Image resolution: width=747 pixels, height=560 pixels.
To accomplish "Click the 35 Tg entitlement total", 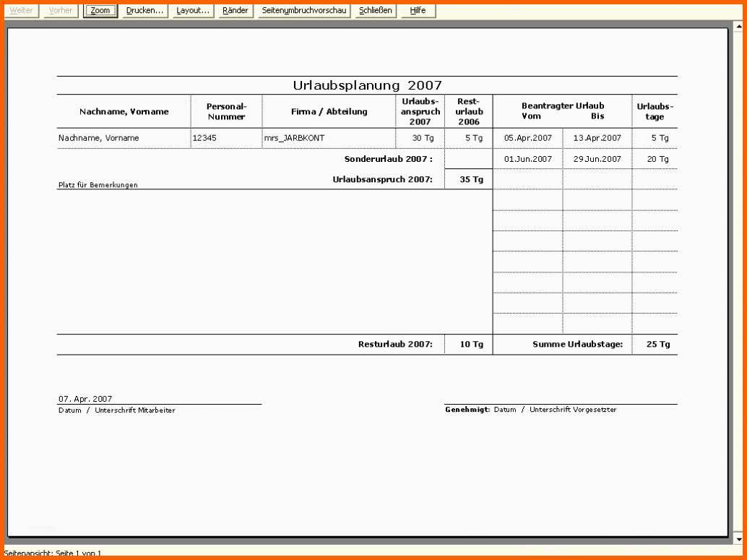I will pyautogui.click(x=472, y=179).
